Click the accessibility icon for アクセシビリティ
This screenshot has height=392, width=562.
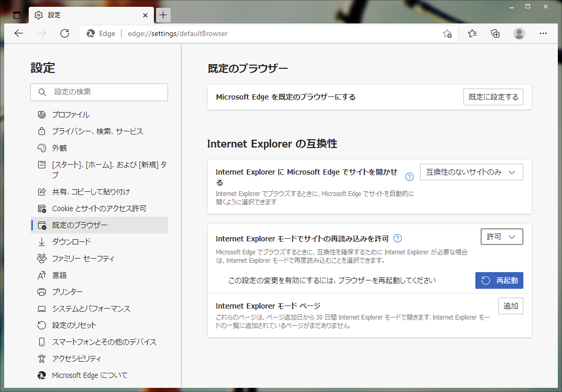42,358
